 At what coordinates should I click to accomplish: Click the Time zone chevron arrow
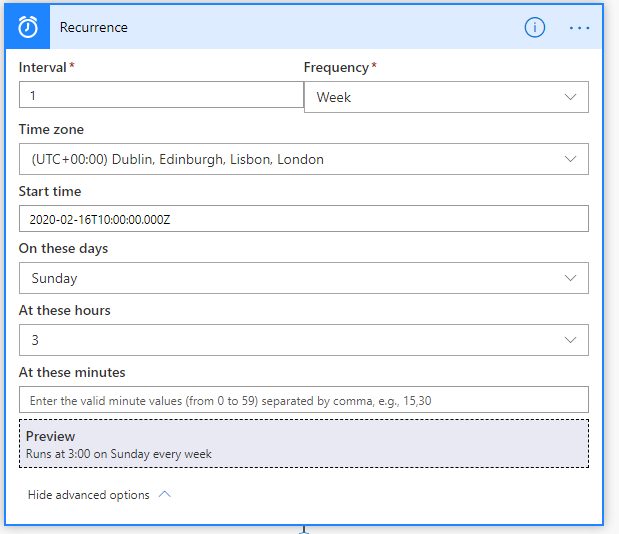coord(570,159)
